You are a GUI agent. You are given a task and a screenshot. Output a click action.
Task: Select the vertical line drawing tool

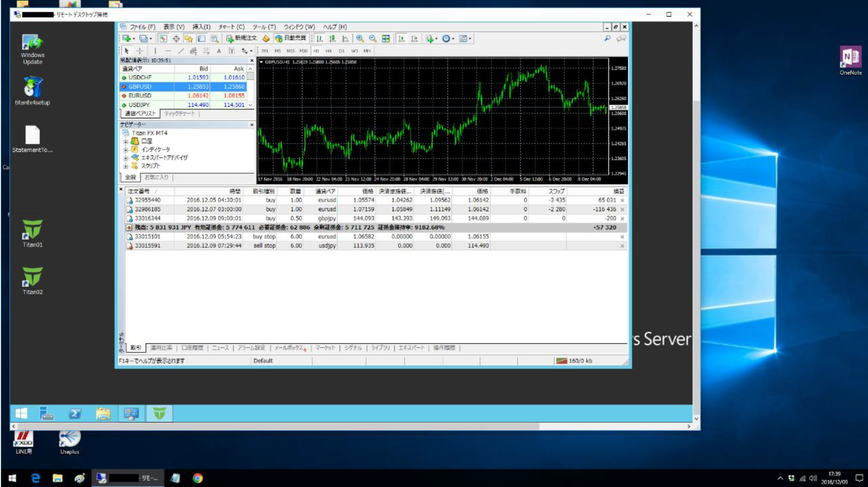pos(155,51)
